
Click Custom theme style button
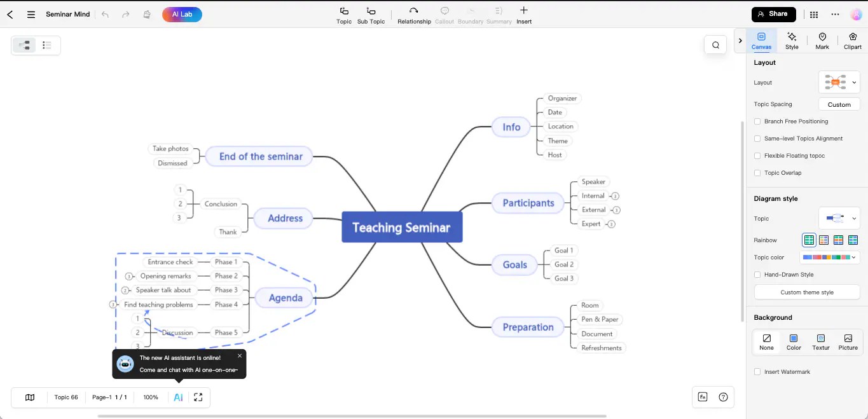[807, 292]
